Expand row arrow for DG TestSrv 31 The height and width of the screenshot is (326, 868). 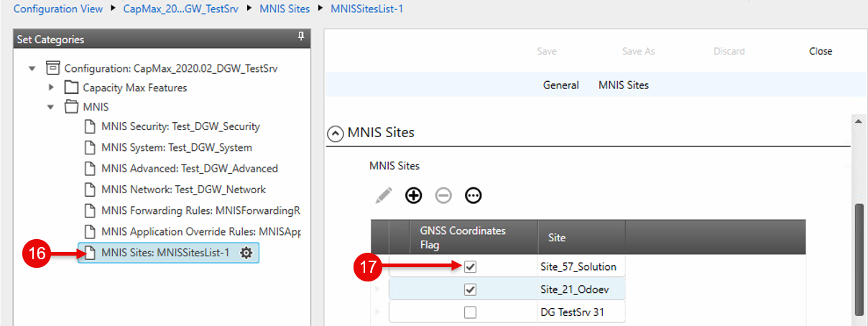377,312
